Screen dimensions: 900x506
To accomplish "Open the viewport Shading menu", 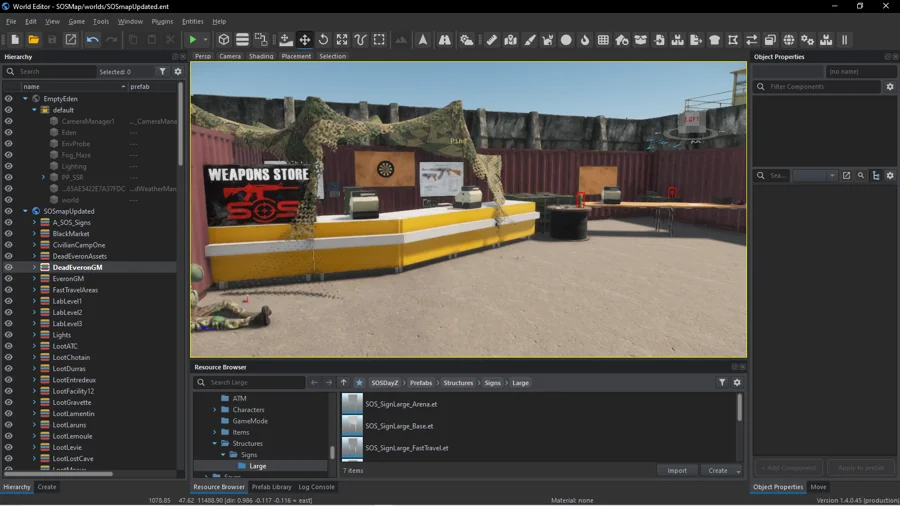I will coord(261,56).
